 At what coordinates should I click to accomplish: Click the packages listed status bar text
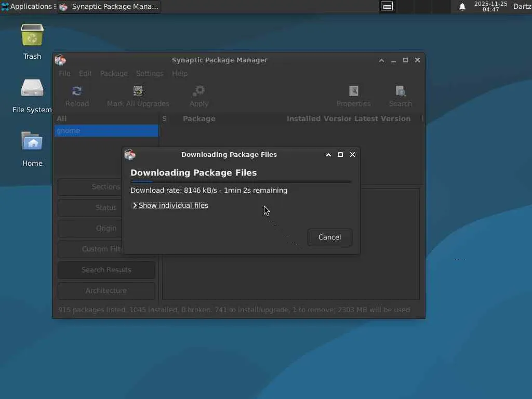pos(234,310)
